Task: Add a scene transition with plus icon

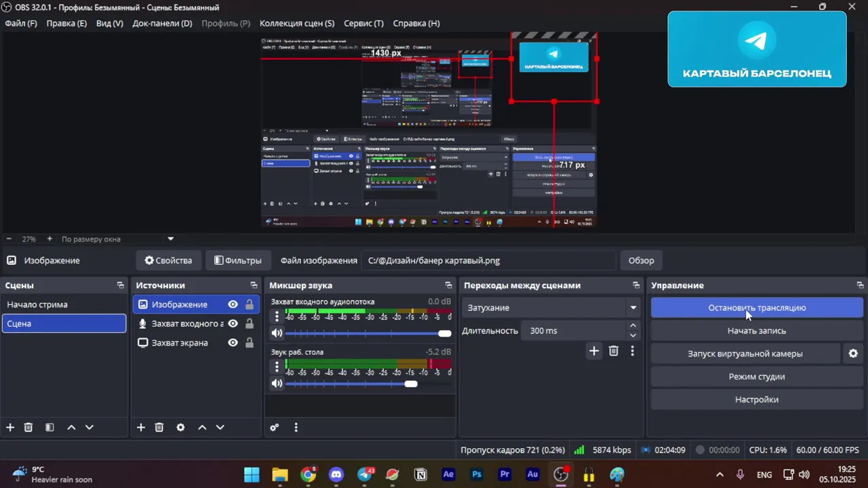Action: [594, 350]
